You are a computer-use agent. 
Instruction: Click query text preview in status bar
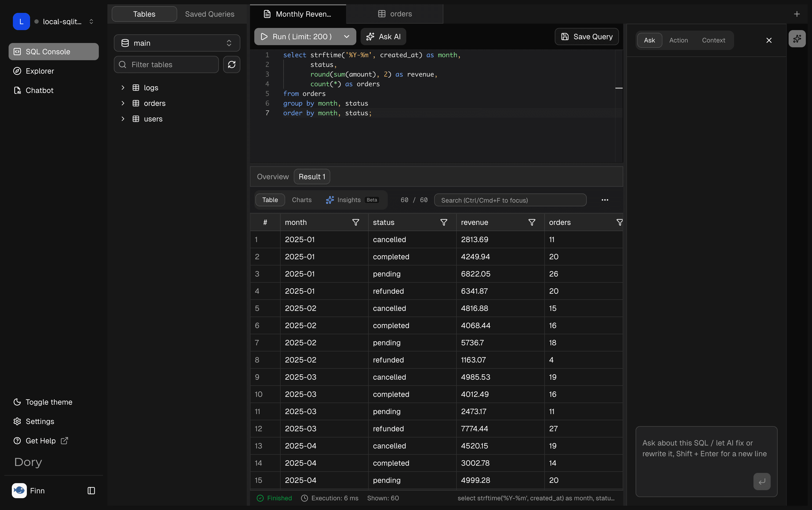tap(536, 498)
